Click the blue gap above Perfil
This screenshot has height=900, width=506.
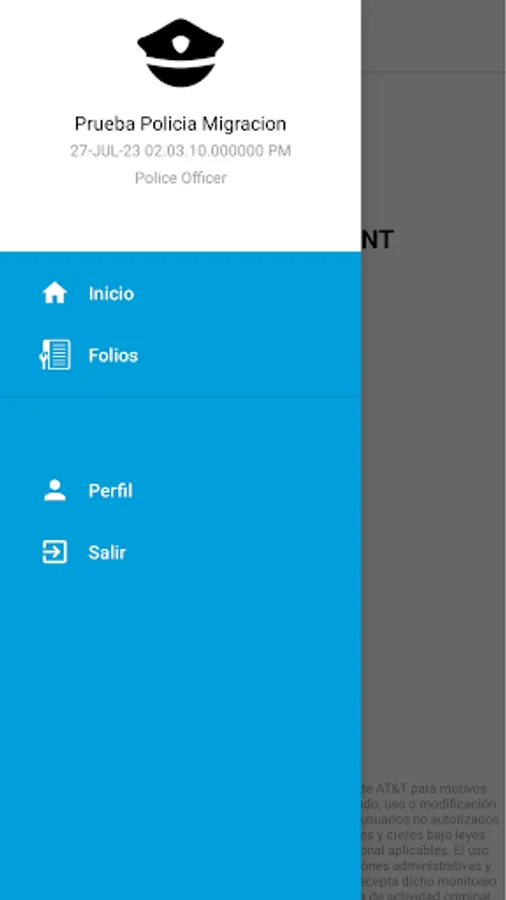[x=180, y=428]
